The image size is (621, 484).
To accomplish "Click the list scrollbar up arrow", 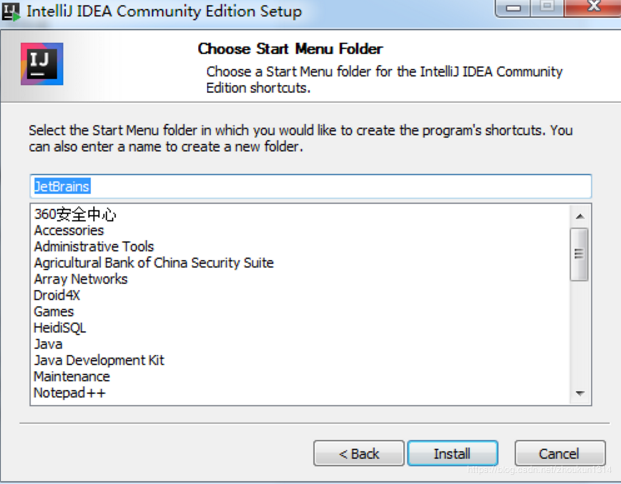I will click(x=579, y=215).
